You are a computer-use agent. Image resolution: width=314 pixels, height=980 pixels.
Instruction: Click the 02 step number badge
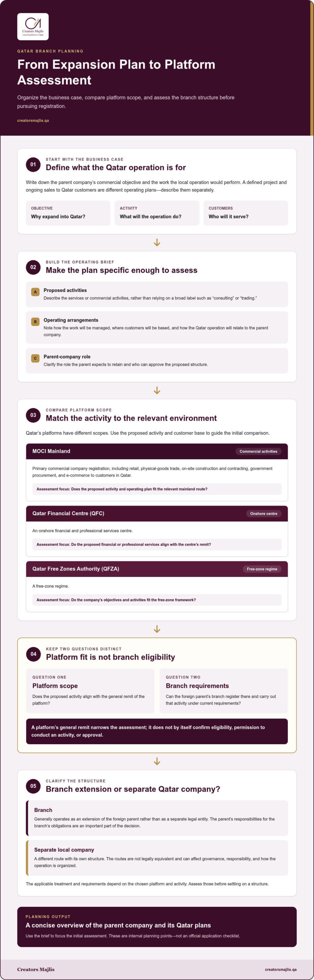click(33, 267)
